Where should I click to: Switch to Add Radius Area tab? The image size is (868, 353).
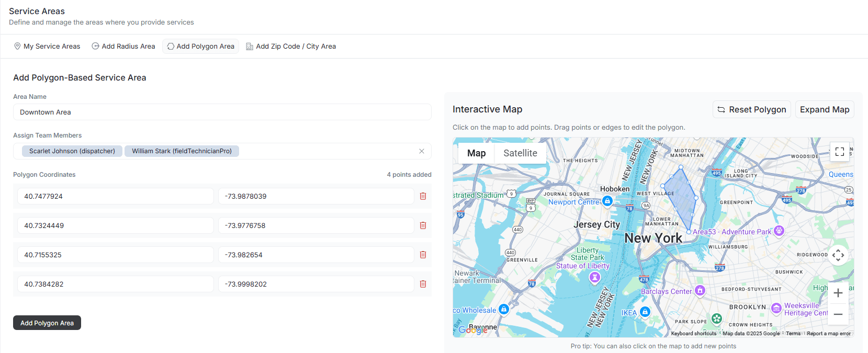123,47
